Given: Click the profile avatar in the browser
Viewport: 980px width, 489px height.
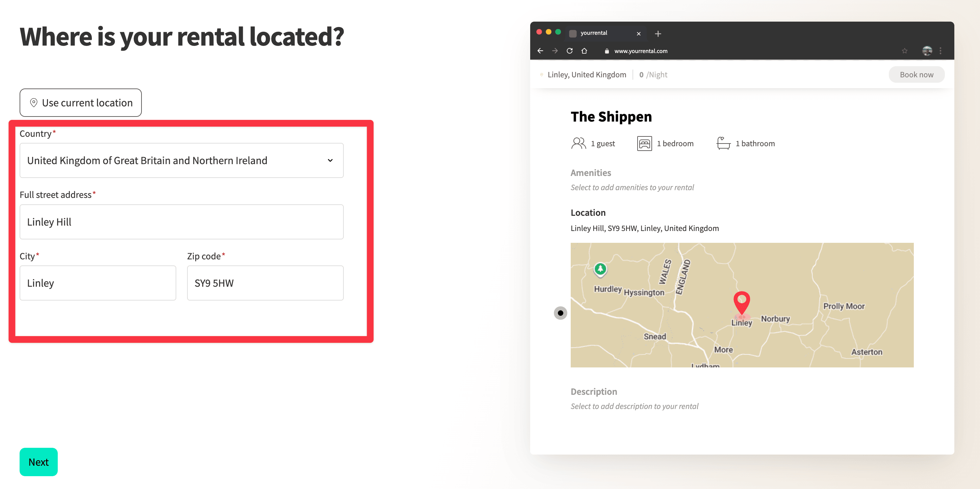Looking at the screenshot, I should [x=927, y=51].
